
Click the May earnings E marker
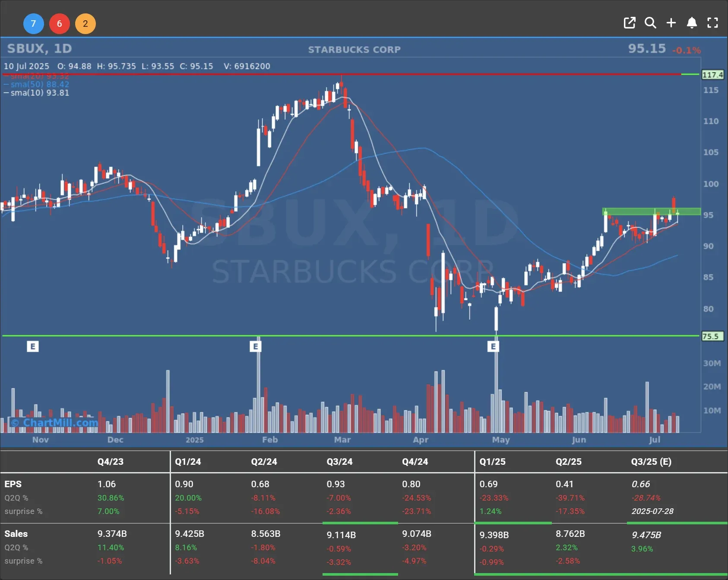[494, 346]
